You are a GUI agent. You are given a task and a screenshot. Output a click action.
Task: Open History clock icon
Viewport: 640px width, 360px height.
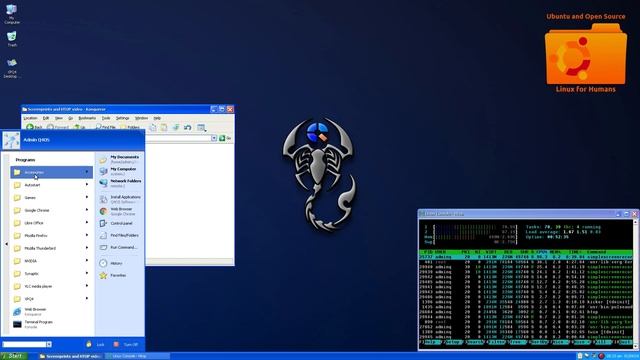[103, 263]
